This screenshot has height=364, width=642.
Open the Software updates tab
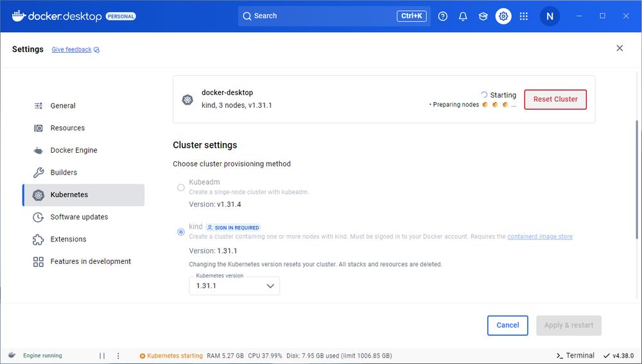(83, 217)
